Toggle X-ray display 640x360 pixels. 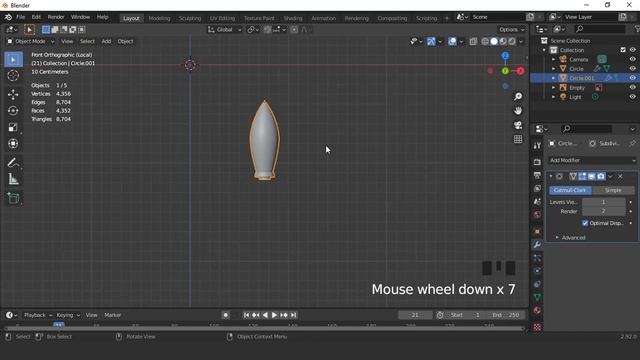473,41
